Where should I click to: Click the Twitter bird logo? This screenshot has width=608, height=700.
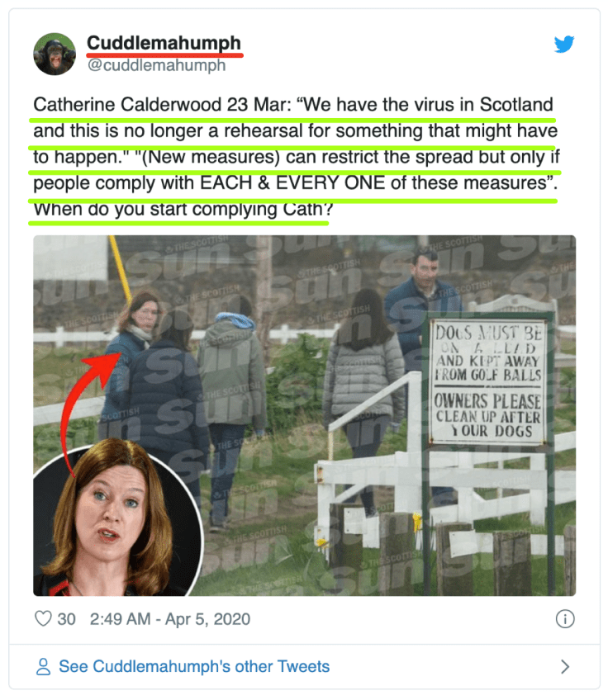pyautogui.click(x=563, y=45)
